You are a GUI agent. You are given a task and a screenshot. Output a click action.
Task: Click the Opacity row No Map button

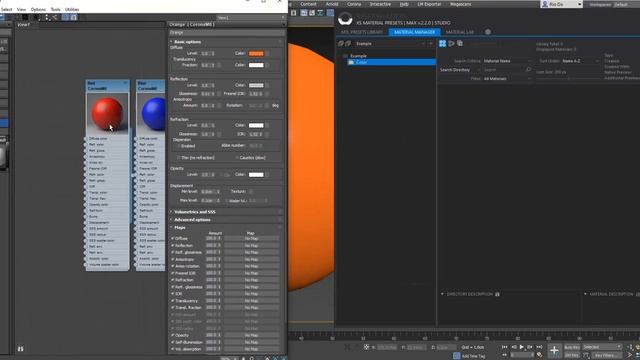point(251,335)
